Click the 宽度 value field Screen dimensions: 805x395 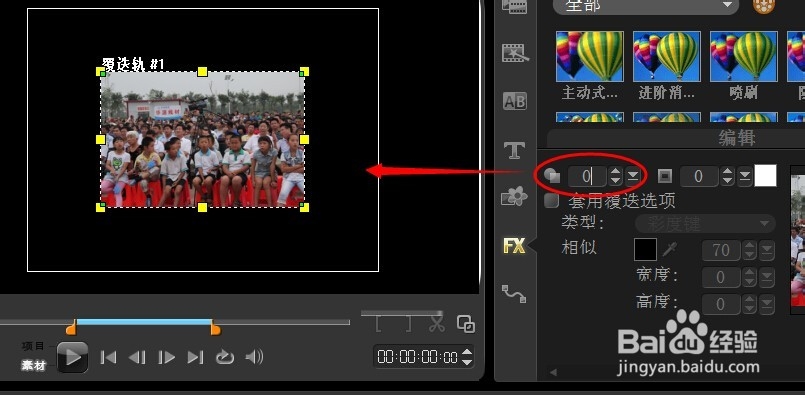[x=722, y=278]
